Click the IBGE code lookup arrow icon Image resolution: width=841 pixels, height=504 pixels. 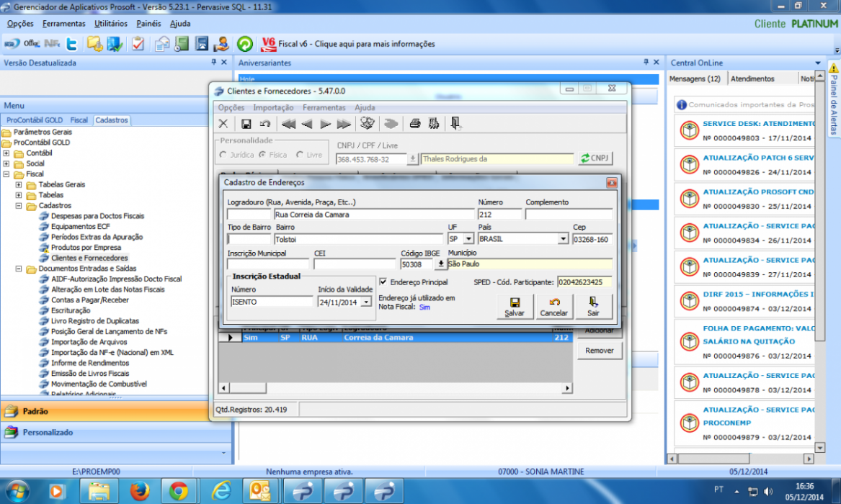441,264
